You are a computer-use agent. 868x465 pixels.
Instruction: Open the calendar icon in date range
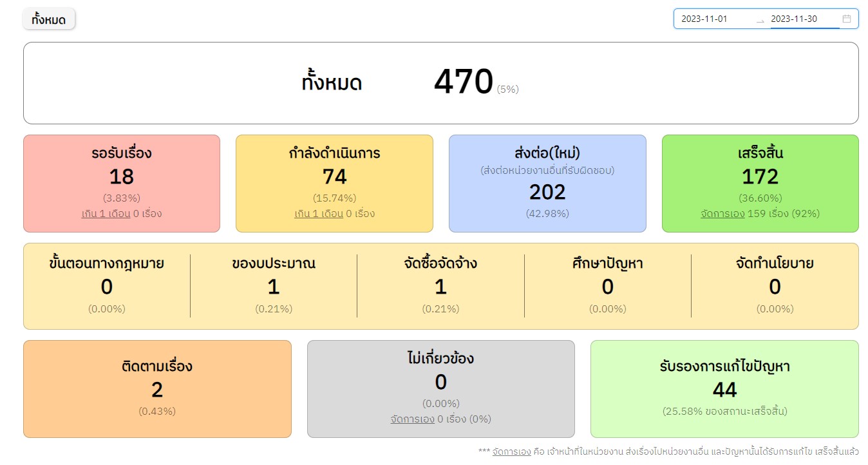(x=847, y=19)
